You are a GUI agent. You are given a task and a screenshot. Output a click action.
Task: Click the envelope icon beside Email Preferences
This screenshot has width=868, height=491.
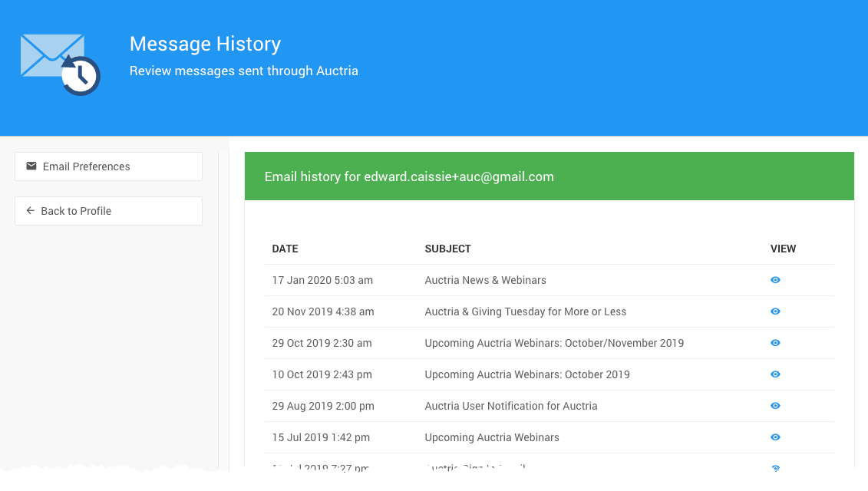tap(31, 166)
